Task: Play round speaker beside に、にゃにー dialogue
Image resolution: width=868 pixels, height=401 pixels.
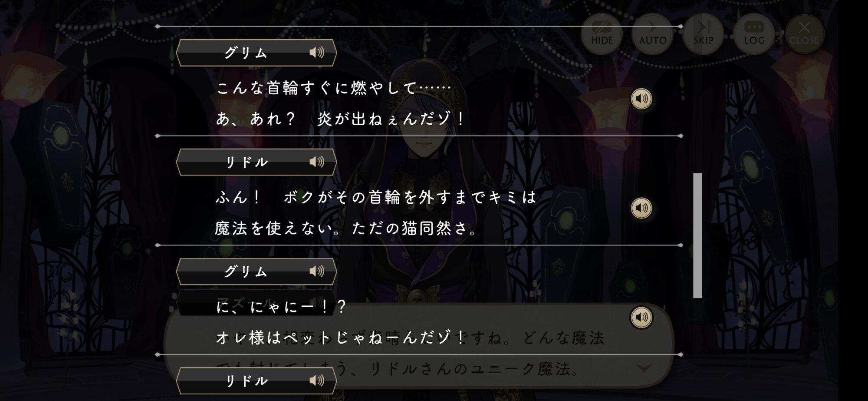Action: click(x=641, y=318)
